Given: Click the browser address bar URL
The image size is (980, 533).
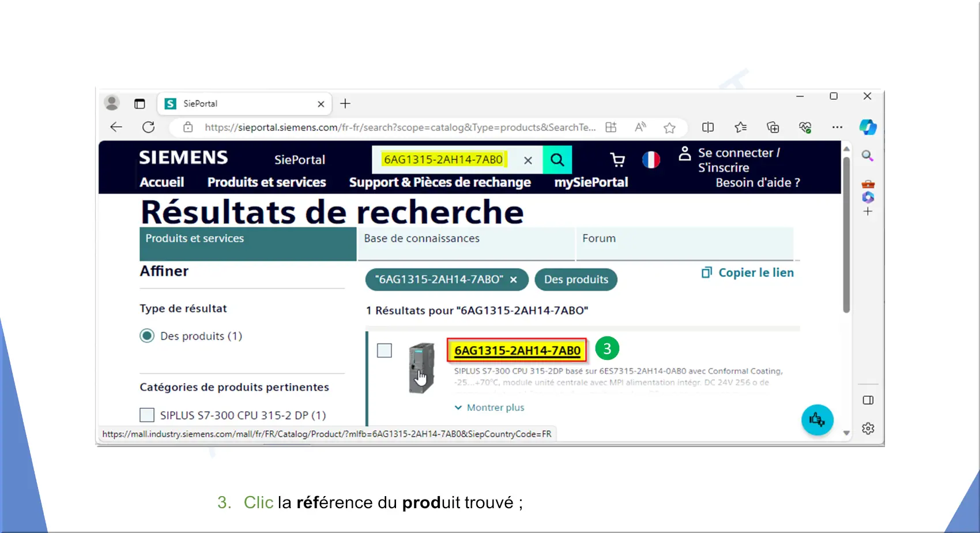Looking at the screenshot, I should point(400,127).
